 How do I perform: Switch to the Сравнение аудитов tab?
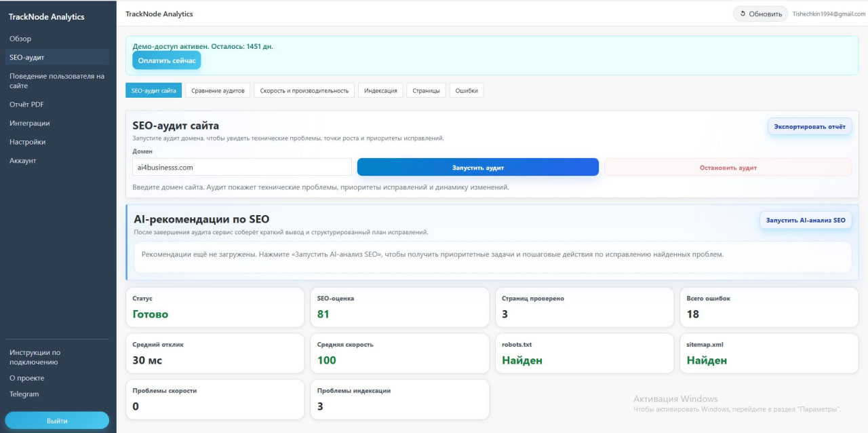[217, 90]
